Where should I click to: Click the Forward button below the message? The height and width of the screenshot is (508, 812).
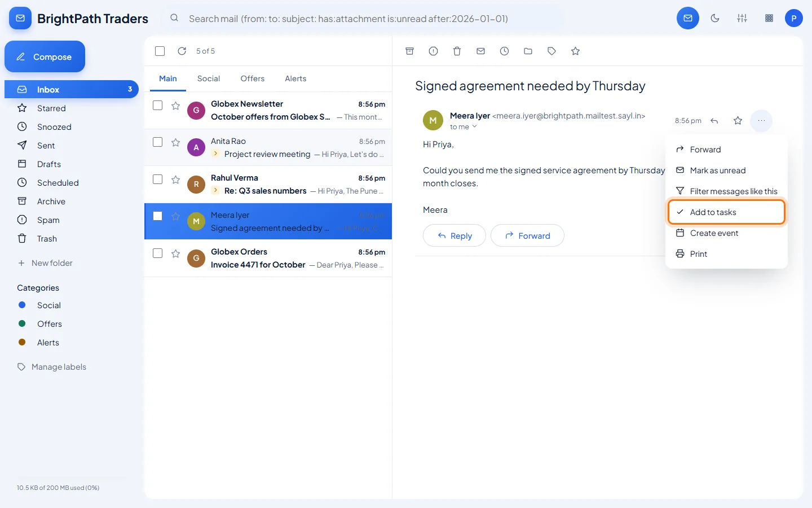pos(527,236)
